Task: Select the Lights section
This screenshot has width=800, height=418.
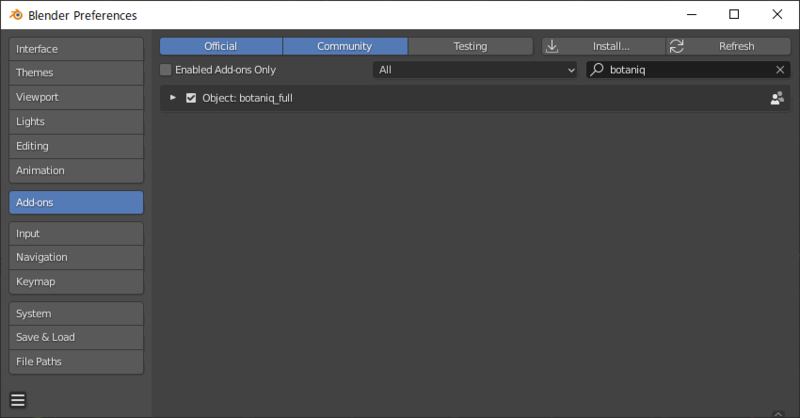Action: tap(76, 121)
